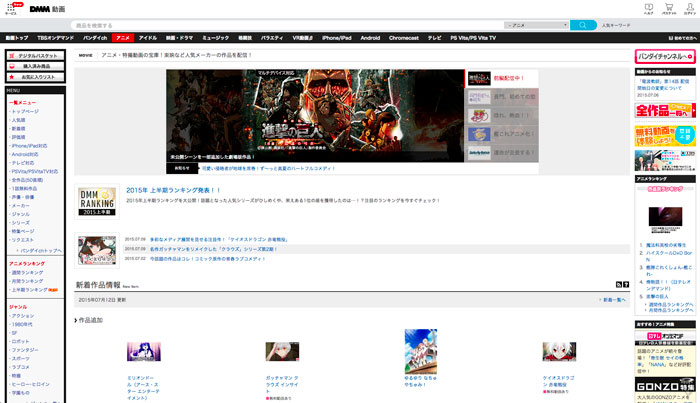Click the 全作品一覧へ red banner
This screenshot has height=403, width=700.
click(x=665, y=110)
